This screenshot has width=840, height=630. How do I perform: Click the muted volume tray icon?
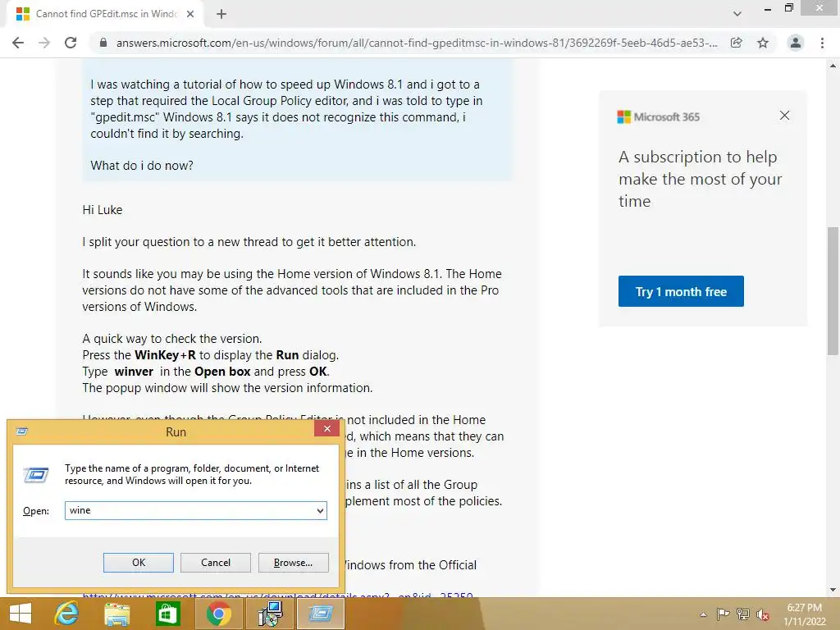pyautogui.click(x=763, y=614)
